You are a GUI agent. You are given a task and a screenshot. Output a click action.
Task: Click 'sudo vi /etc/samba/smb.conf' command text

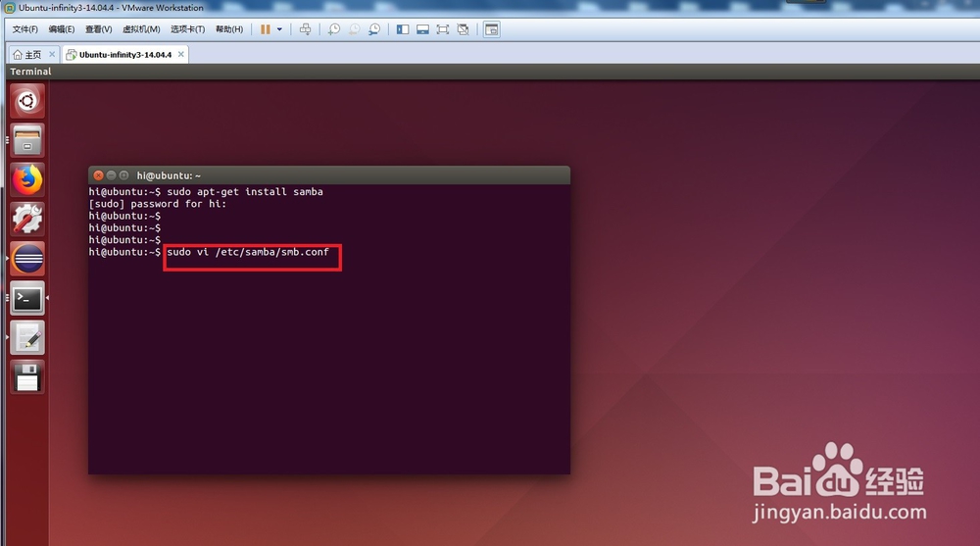pos(248,252)
